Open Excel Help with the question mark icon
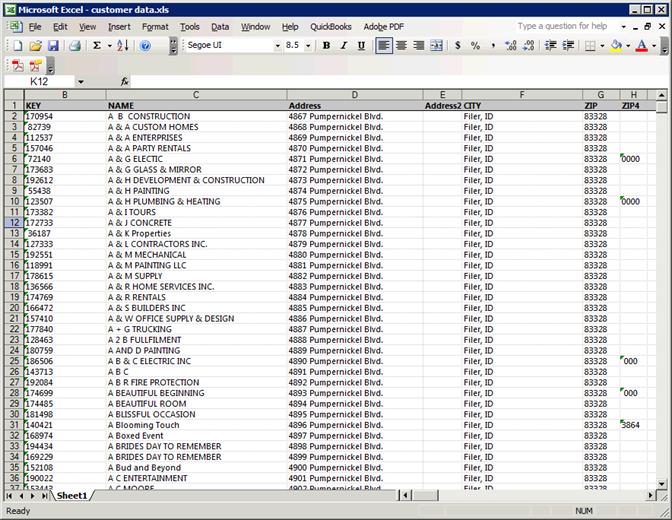 (x=147, y=46)
